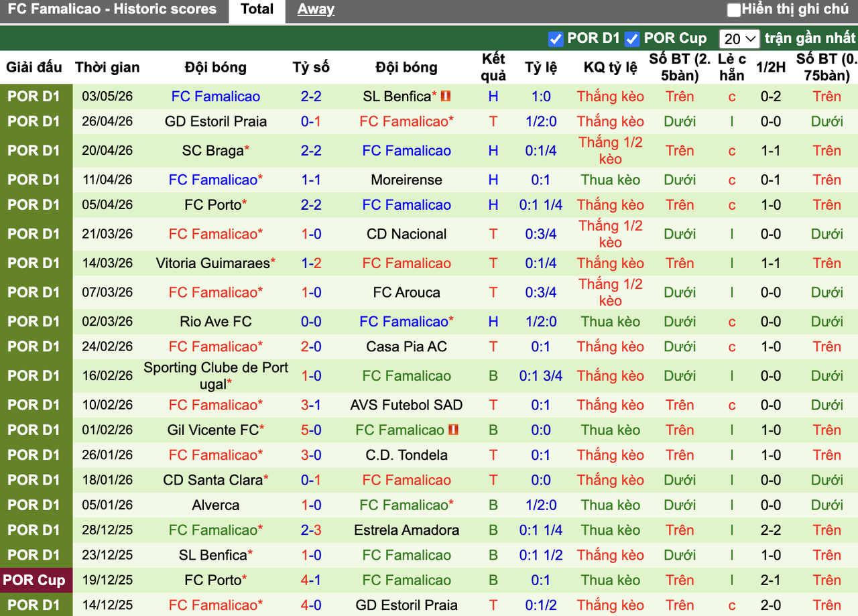Click the 4-1 score of FC Porto cup match
This screenshot has height=616, width=858.
pos(311,580)
